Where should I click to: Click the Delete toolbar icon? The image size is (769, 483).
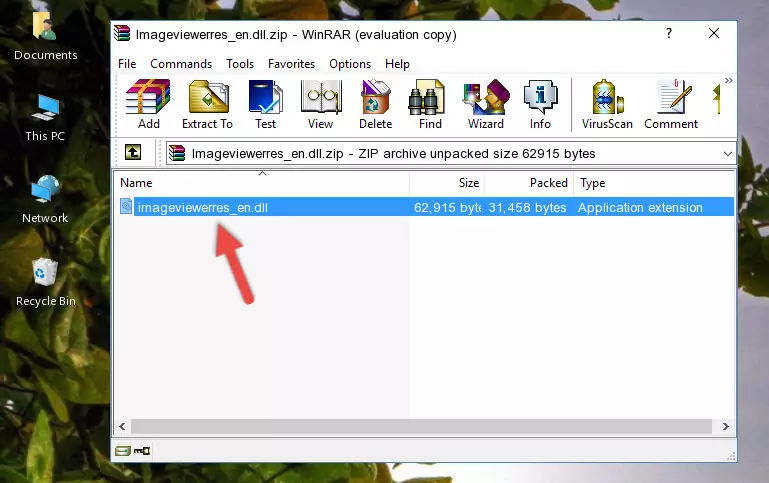coord(376,104)
